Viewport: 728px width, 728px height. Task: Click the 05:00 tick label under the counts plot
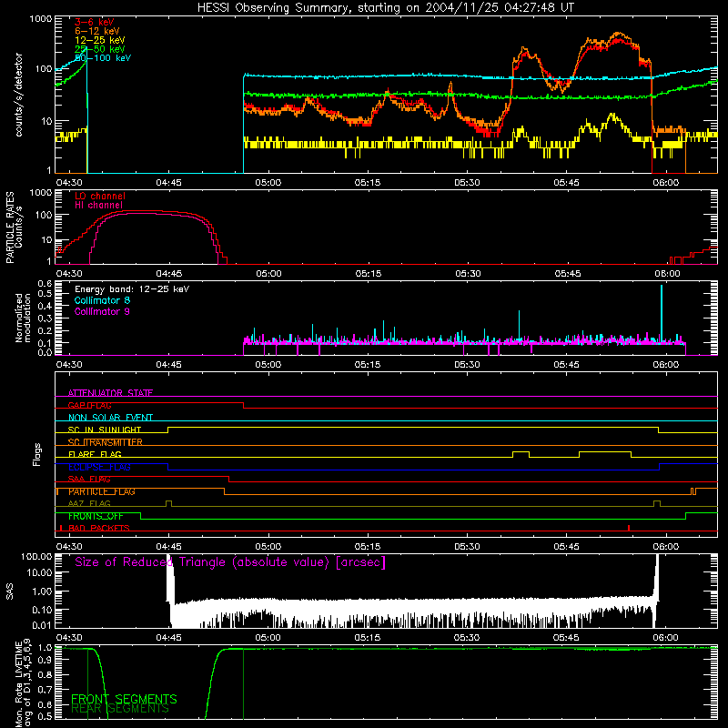click(x=268, y=183)
